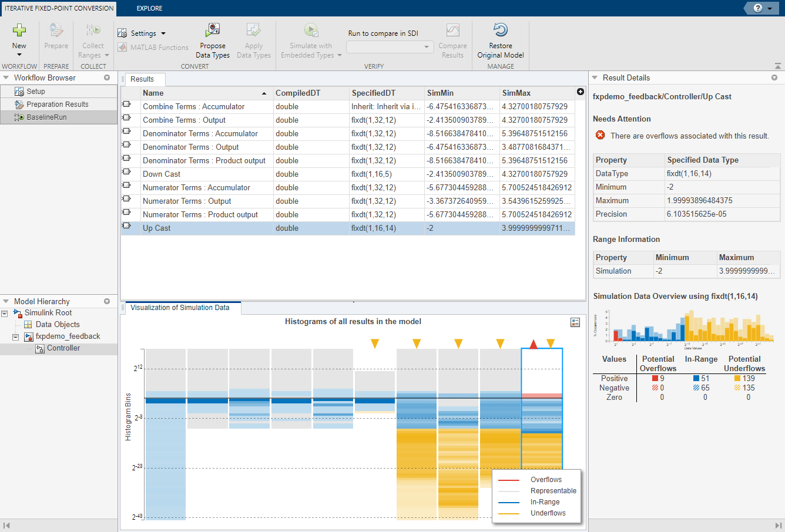Open the Settings menu in Convert section

point(142,33)
